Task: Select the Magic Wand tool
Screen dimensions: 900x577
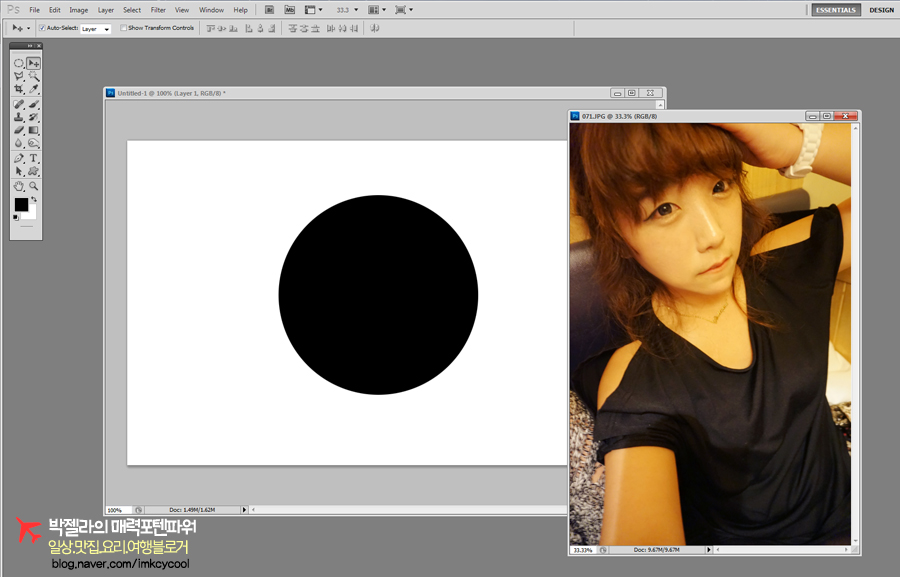Action: [34, 76]
